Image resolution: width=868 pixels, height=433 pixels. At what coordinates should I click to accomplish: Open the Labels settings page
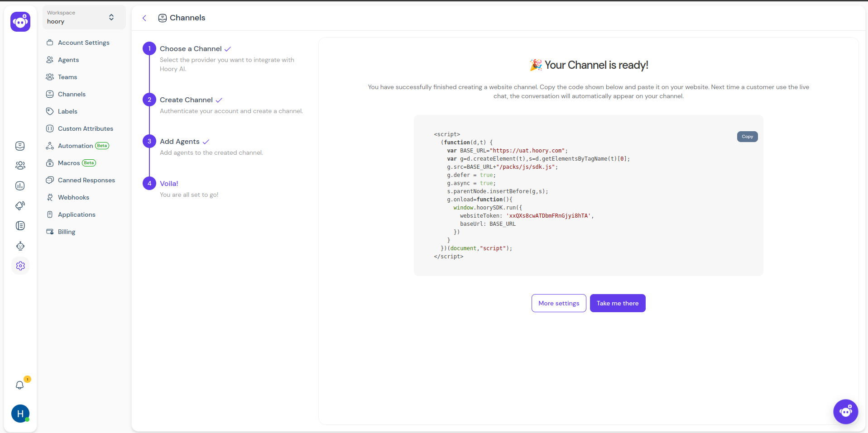pos(67,111)
